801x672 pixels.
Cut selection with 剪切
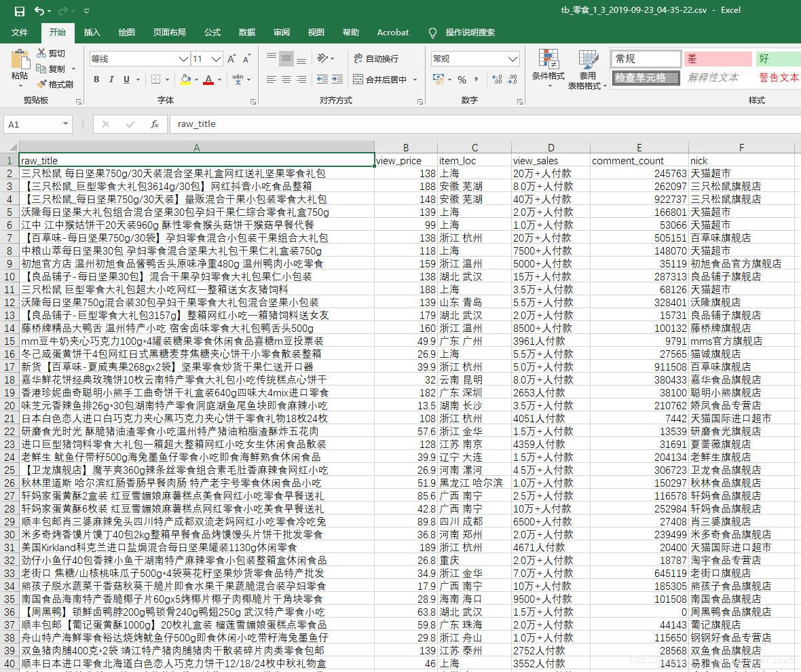click(x=51, y=53)
